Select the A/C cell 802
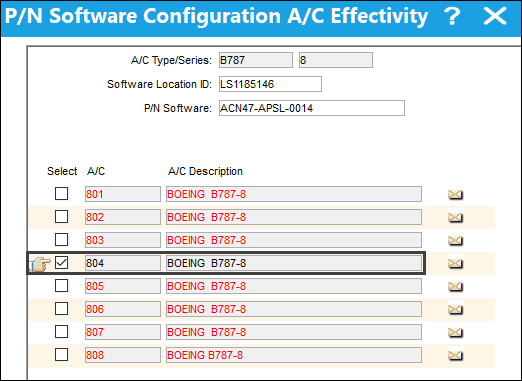 tap(123, 217)
